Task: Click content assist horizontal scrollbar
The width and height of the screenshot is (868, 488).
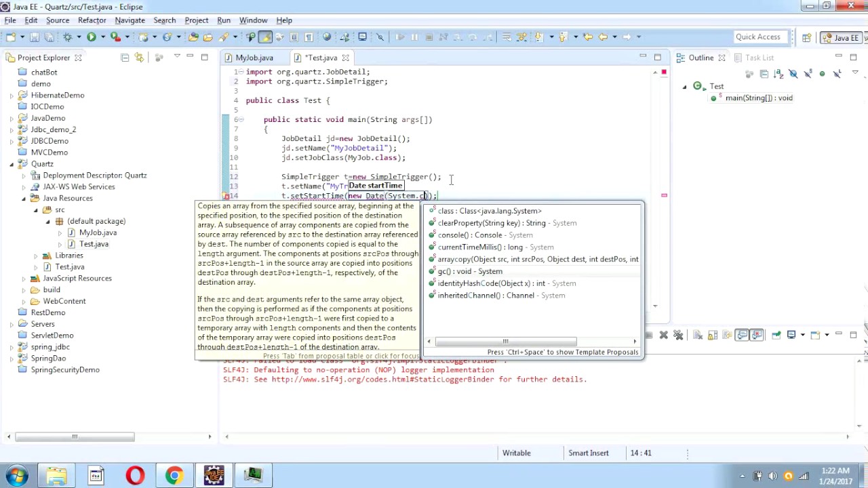Action: click(x=506, y=342)
